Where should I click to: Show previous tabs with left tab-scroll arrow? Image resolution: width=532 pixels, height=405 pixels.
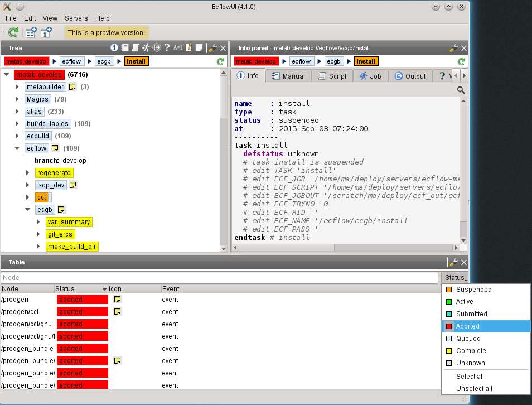pyautogui.click(x=456, y=76)
